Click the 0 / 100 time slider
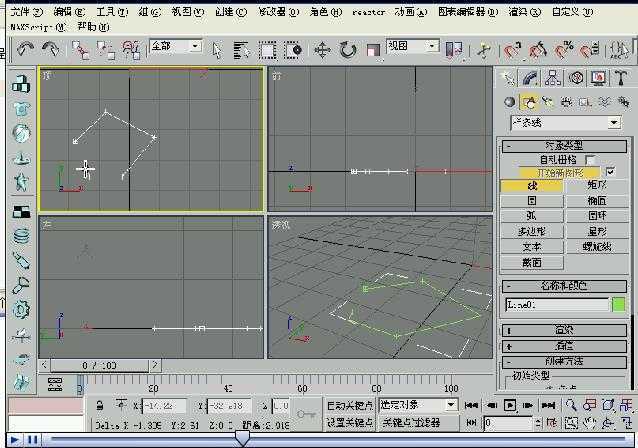Image resolution: width=638 pixels, height=448 pixels. 100,365
